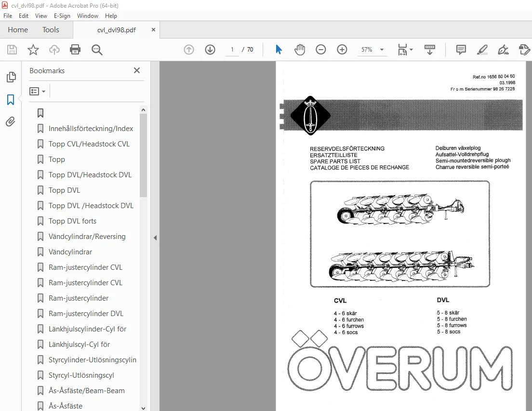
Task: Go to Topp DVL forts bookmark
Action: point(72,221)
